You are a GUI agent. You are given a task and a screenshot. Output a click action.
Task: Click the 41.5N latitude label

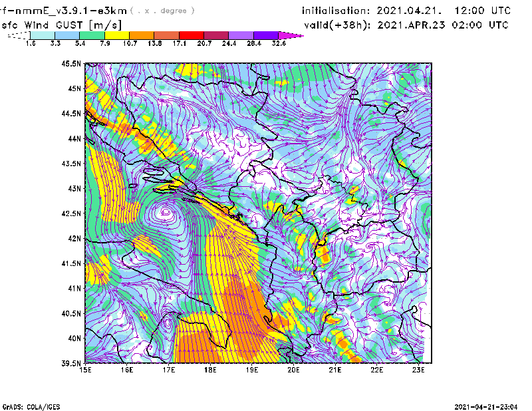click(x=71, y=263)
